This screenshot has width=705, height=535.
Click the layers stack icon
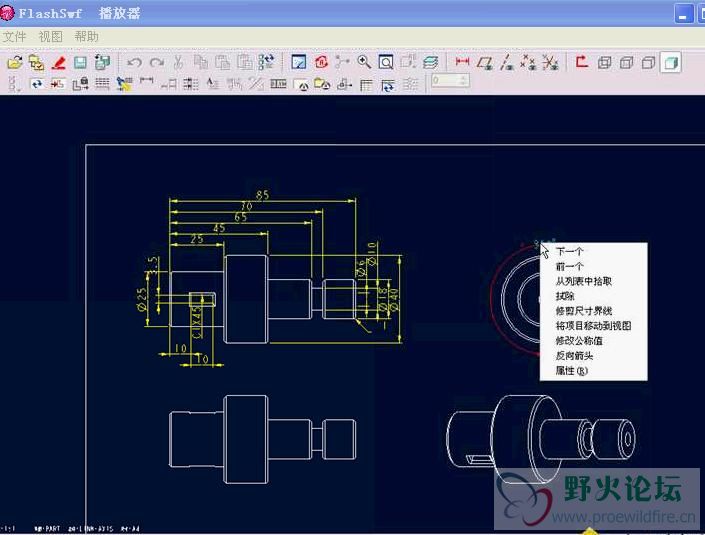tap(430, 62)
